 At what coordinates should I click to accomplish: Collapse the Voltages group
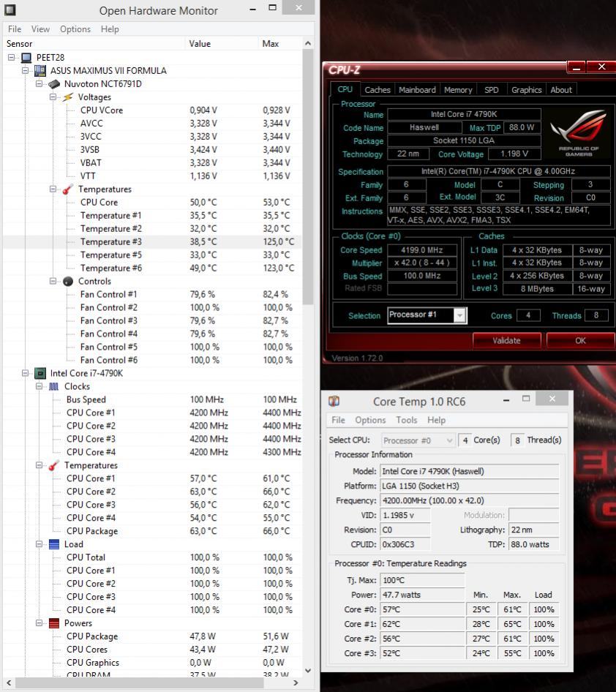(53, 97)
